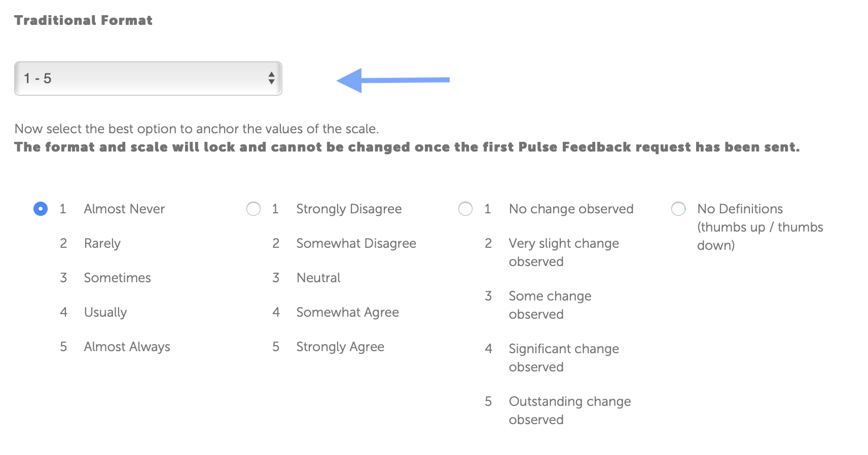Click the Strongly Agree scale label

pos(340,347)
